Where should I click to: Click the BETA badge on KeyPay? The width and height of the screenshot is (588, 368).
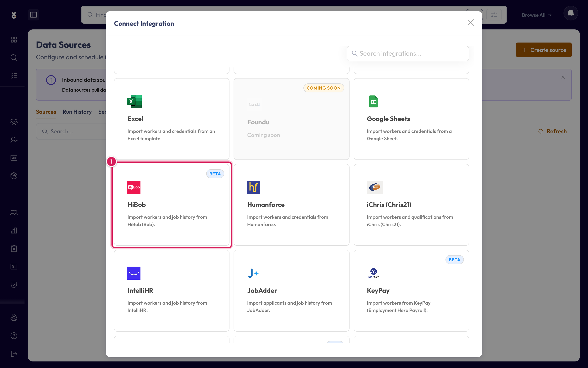pyautogui.click(x=454, y=260)
